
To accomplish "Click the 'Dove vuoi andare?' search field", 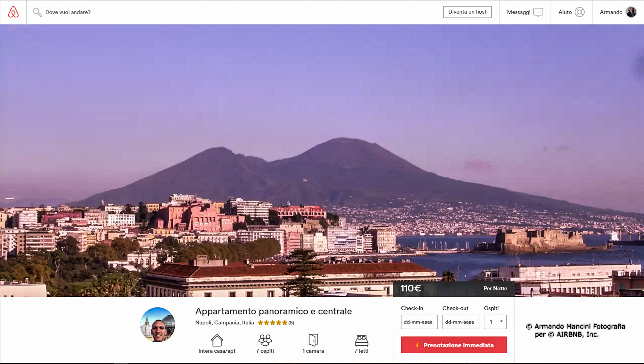I will 68,12.
